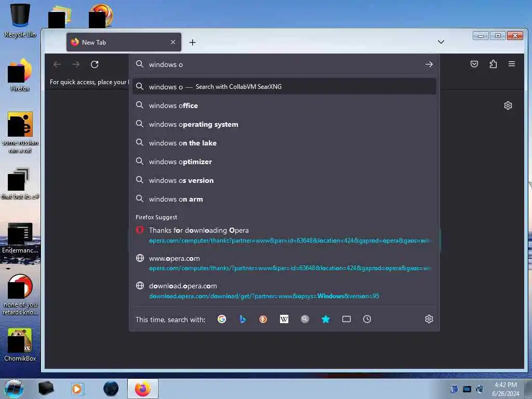Image resolution: width=532 pixels, height=399 pixels.
Task: Search open tabs using the tab icon
Action: (347, 320)
